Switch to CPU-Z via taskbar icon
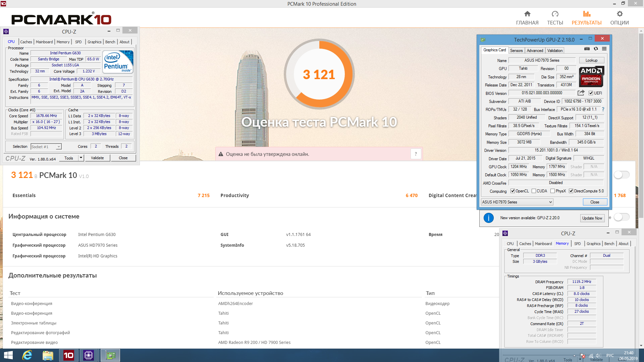 (89, 355)
